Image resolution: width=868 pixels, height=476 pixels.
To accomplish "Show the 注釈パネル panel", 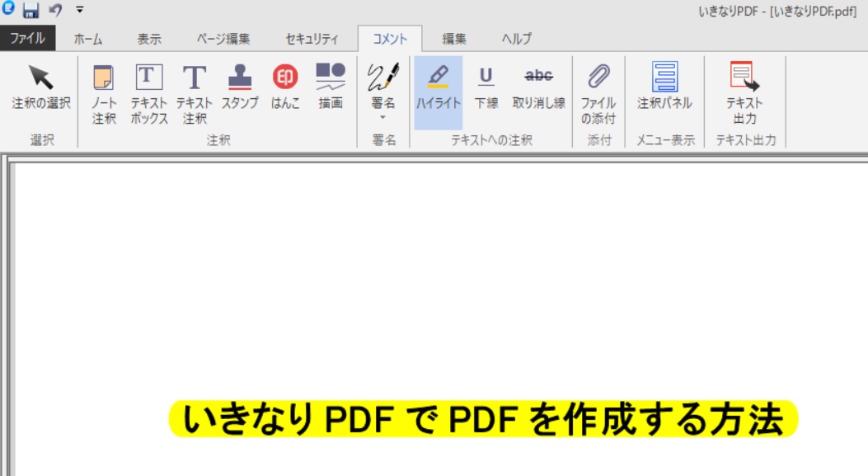I will [x=665, y=87].
